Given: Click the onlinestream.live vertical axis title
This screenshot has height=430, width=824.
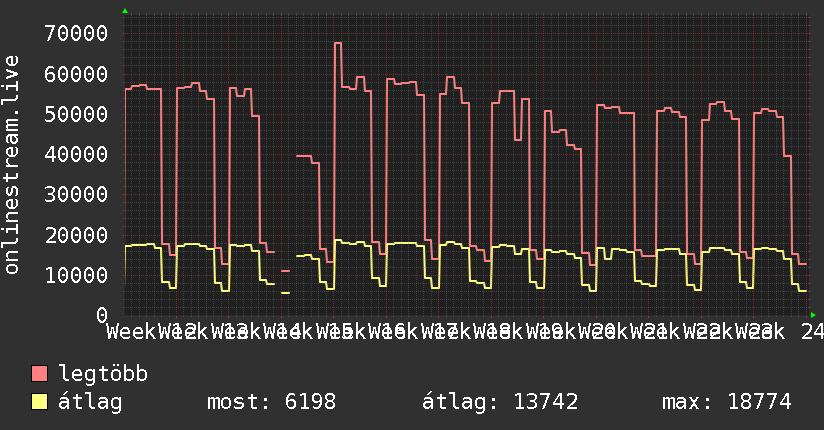Looking at the screenshot, I should pyautogui.click(x=12, y=165).
